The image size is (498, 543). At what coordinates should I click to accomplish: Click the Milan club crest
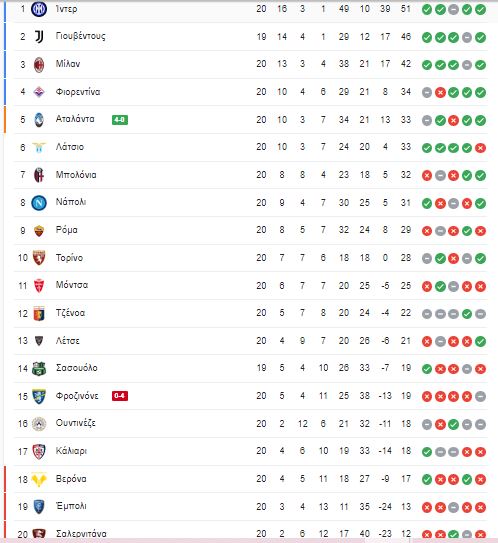pos(39,64)
